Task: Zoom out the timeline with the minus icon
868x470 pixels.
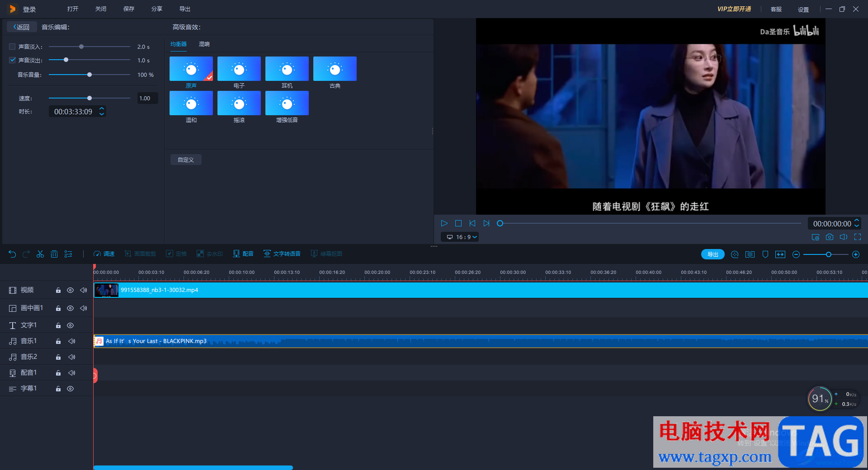Action: coord(796,254)
